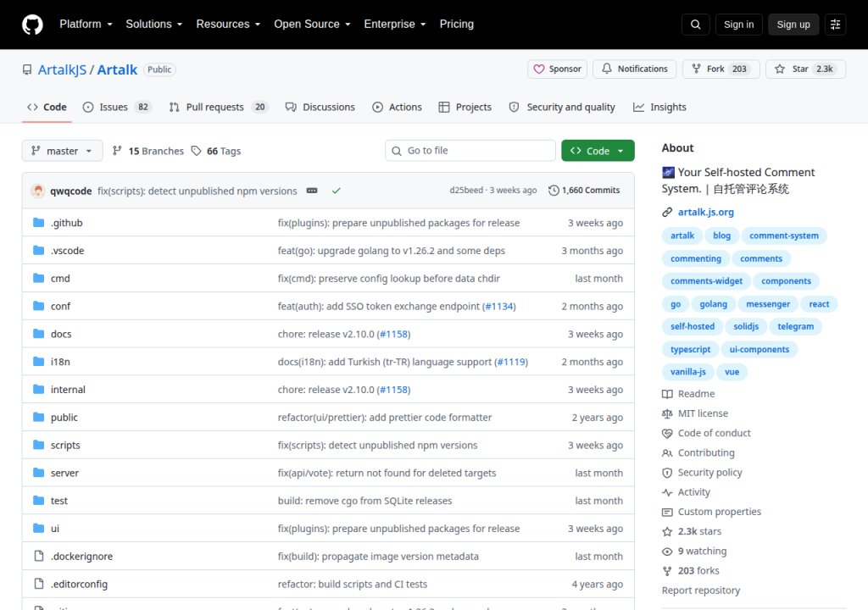The height and width of the screenshot is (610, 868).
Task: Open the cmd folder
Action: pos(60,279)
